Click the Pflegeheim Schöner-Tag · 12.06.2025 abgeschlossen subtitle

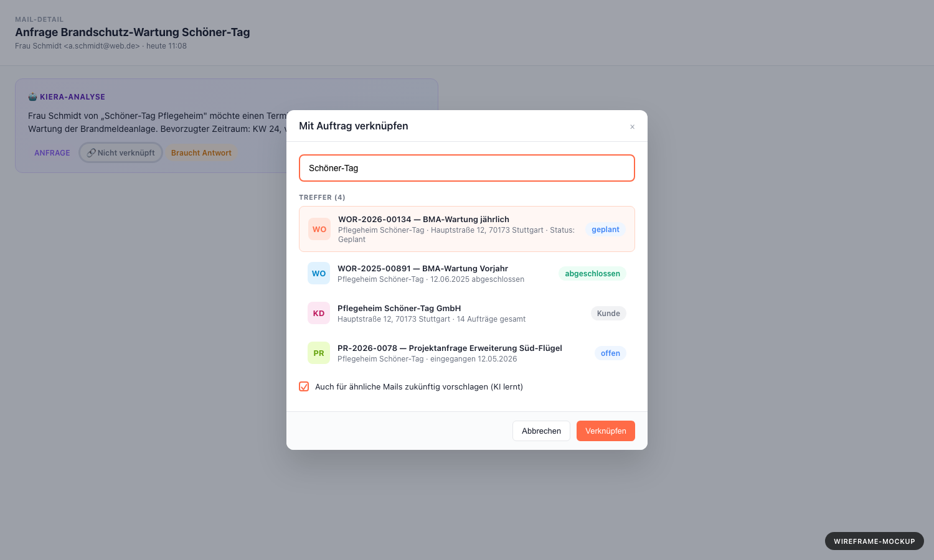click(431, 279)
